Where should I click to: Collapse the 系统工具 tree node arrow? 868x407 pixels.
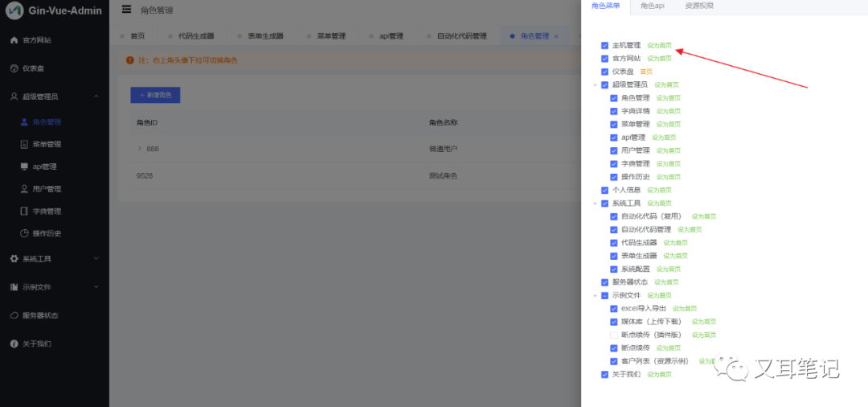click(596, 203)
